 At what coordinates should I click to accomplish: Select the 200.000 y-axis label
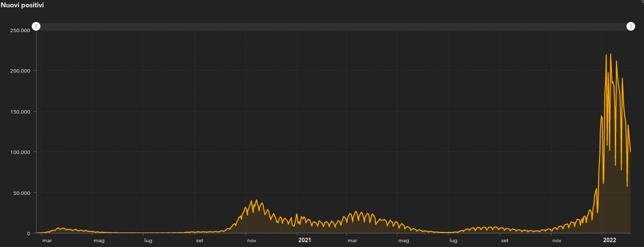[20, 71]
